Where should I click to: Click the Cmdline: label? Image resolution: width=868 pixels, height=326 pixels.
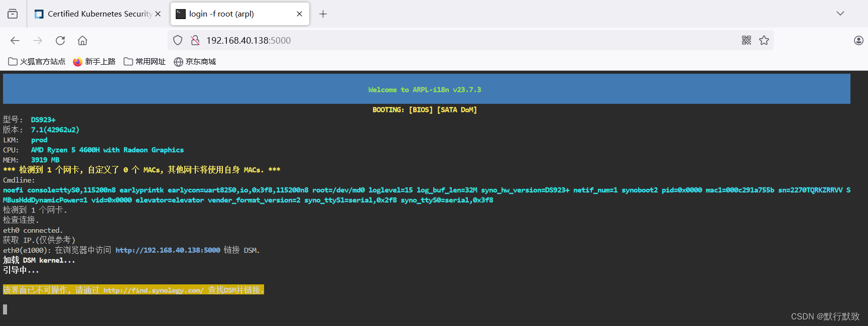coord(19,180)
